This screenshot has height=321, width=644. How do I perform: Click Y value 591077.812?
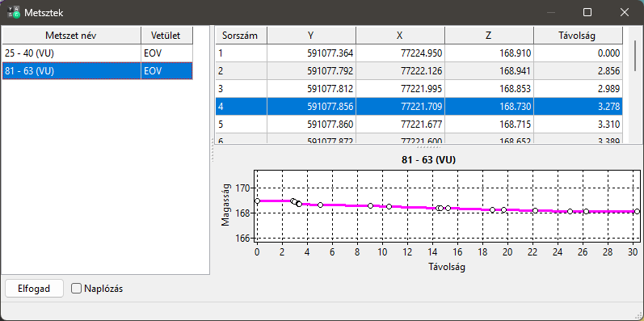coord(330,89)
